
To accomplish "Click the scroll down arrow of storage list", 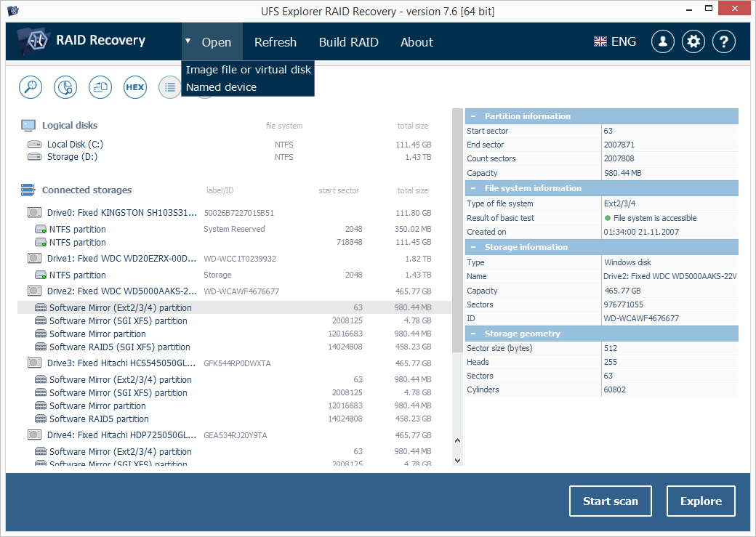I will point(457,461).
